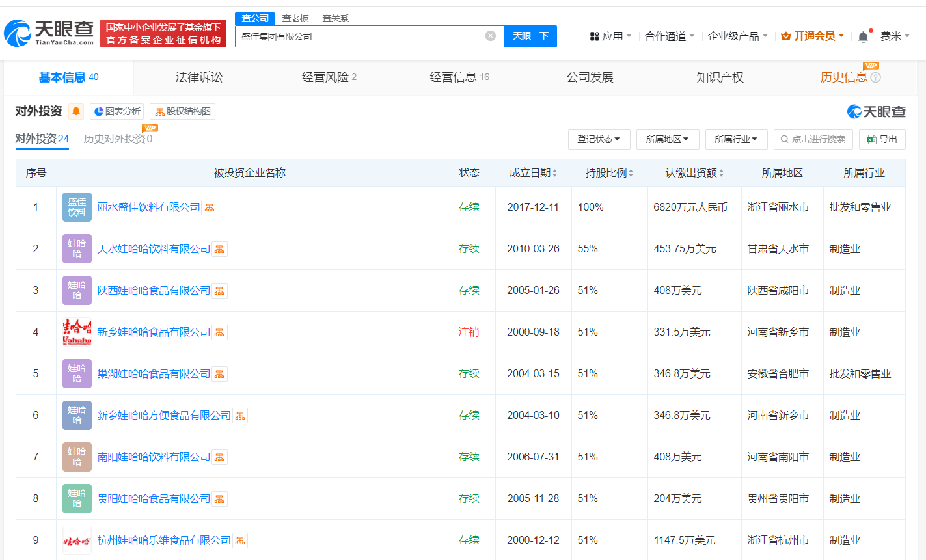Expand the 登记状态 filter dropdown

point(599,139)
